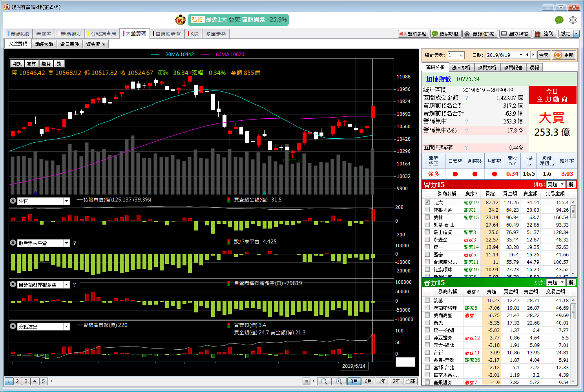Zoom in the chart with plus magnifier

click(339, 381)
